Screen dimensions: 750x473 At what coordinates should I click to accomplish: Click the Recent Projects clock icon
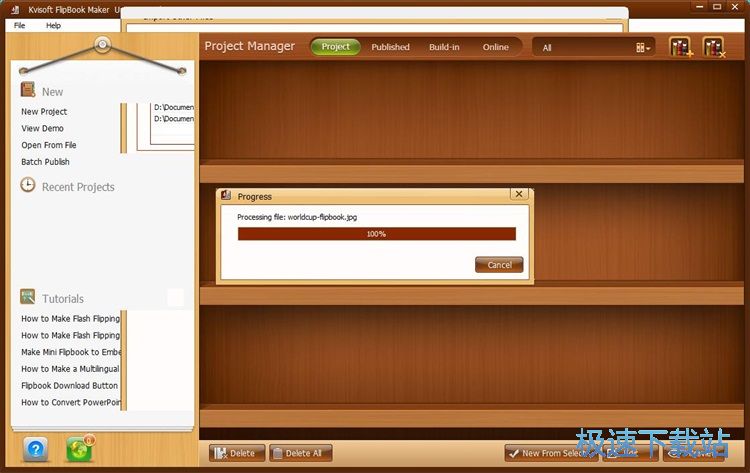(x=28, y=185)
